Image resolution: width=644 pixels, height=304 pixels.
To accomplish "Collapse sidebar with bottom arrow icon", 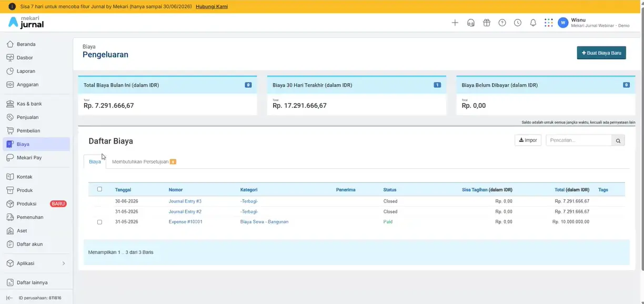I will [x=9, y=298].
